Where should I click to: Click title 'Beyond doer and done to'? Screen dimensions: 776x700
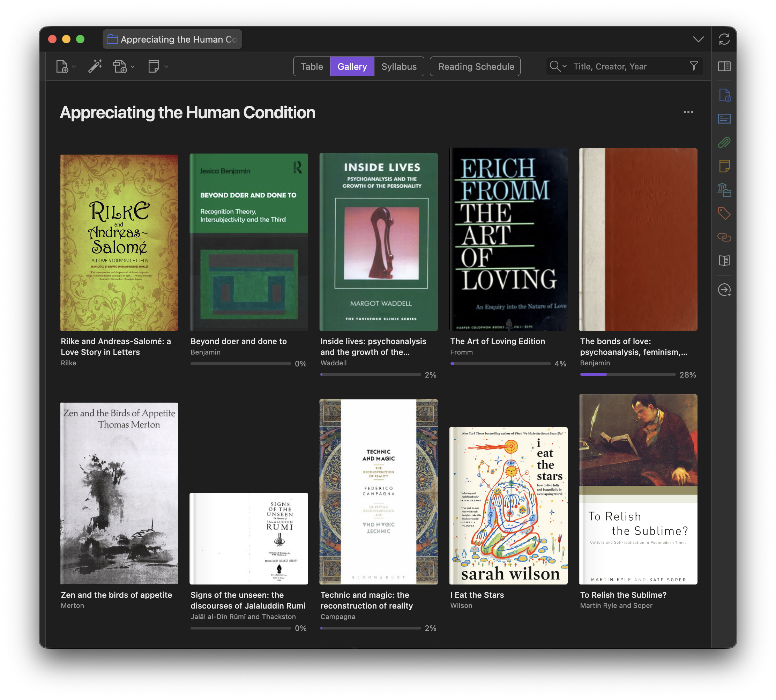coord(239,341)
